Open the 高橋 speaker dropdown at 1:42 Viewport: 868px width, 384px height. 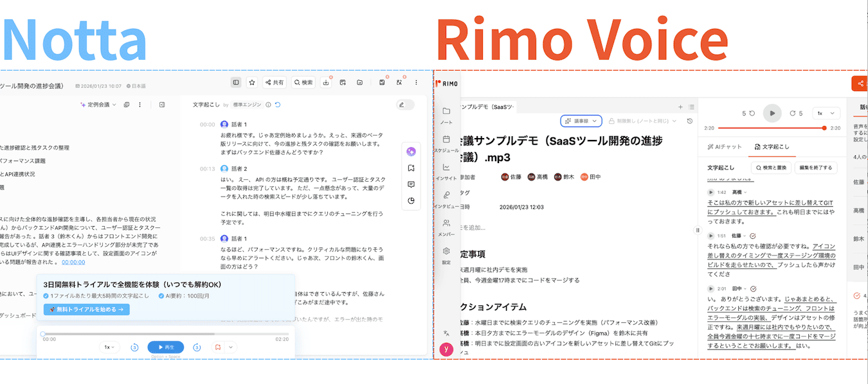point(739,192)
